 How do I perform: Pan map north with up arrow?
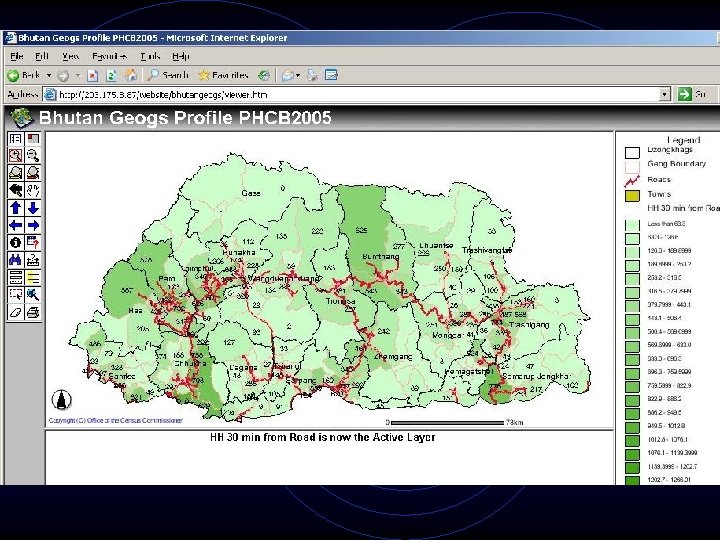pyautogui.click(x=16, y=208)
